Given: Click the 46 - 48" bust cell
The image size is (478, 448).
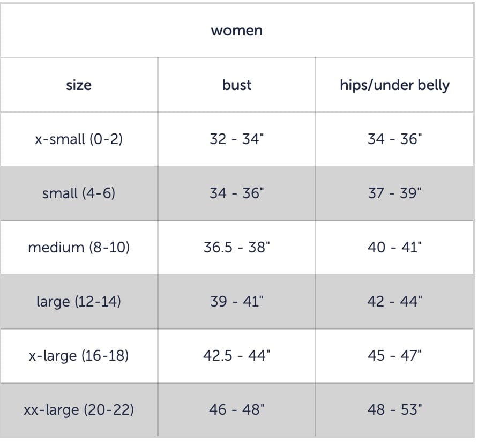Looking at the screenshot, I should [237, 410].
